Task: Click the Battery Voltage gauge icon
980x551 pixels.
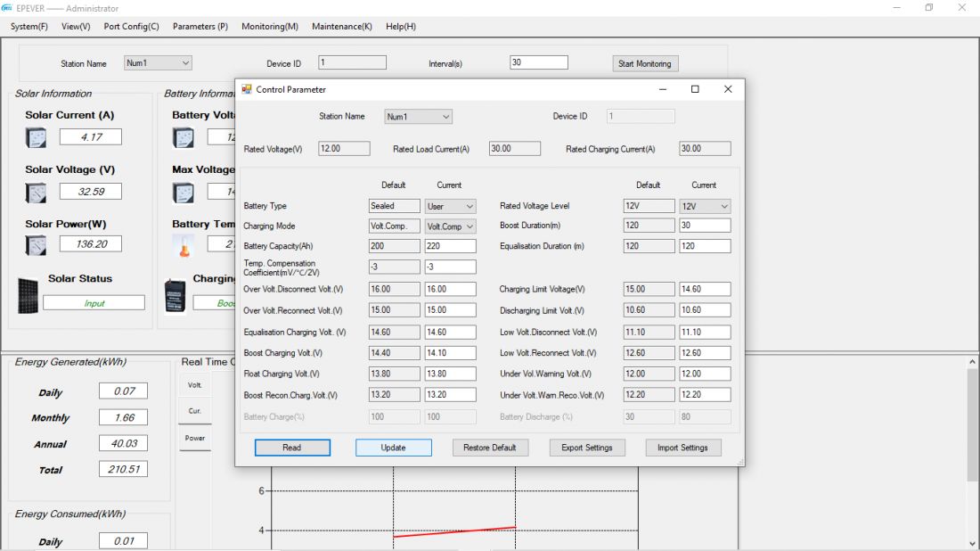Action: (184, 137)
